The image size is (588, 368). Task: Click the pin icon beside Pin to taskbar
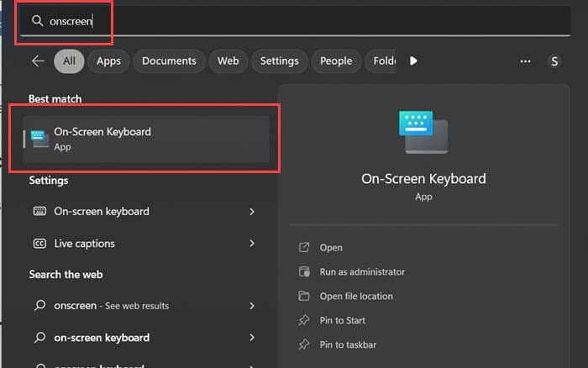[x=304, y=344]
